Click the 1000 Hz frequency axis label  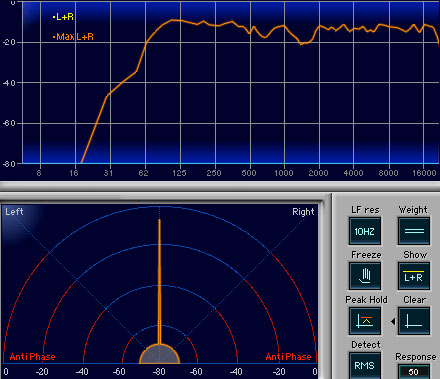(284, 173)
